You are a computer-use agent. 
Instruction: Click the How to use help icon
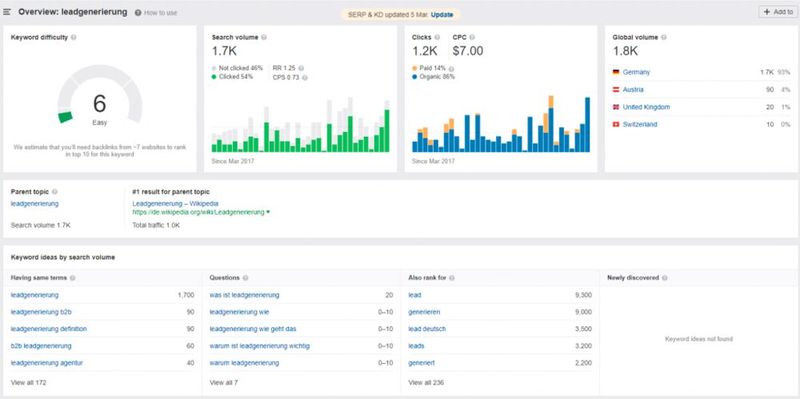pos(138,13)
